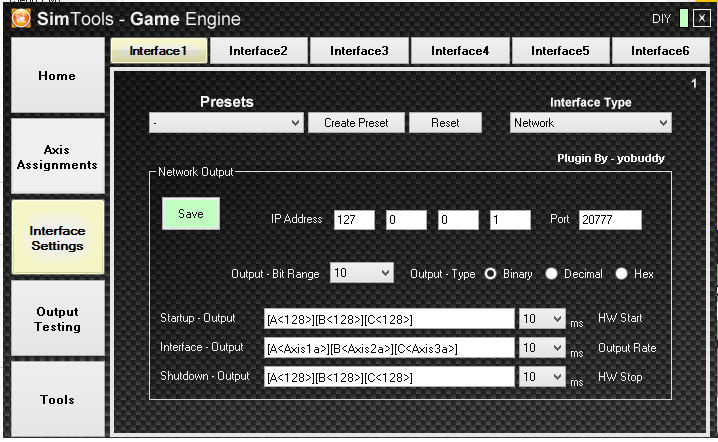Go to the Axis Assignments page

coord(57,157)
